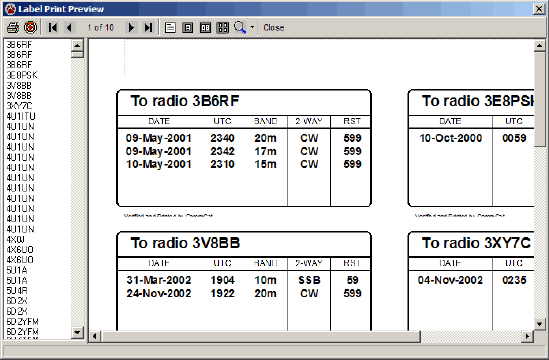Jump to the last page
The image size is (549, 360).
[148, 27]
